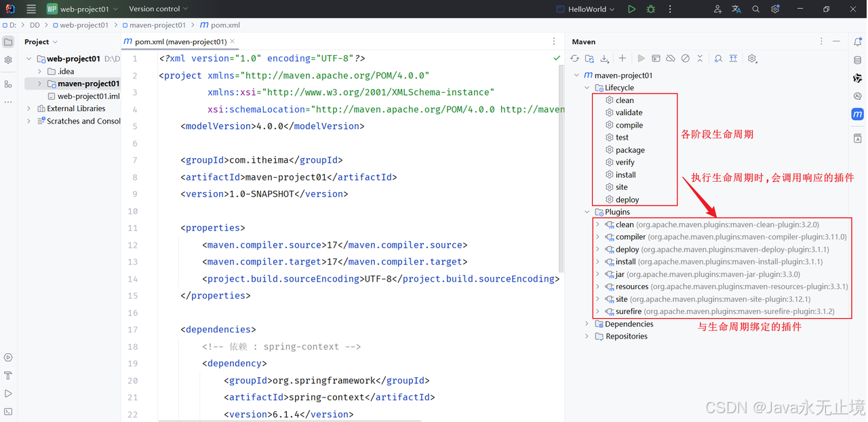Open Execute Maven Goal icon
The height and width of the screenshot is (422, 868).
click(656, 59)
